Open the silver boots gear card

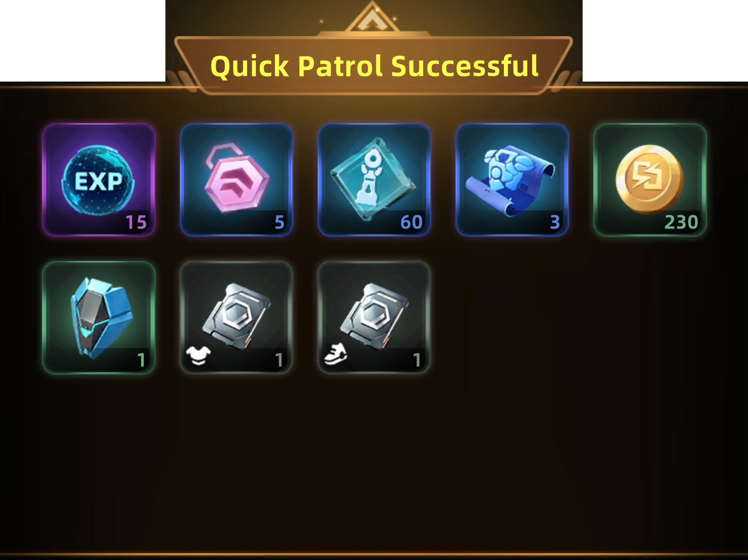pyautogui.click(x=374, y=318)
